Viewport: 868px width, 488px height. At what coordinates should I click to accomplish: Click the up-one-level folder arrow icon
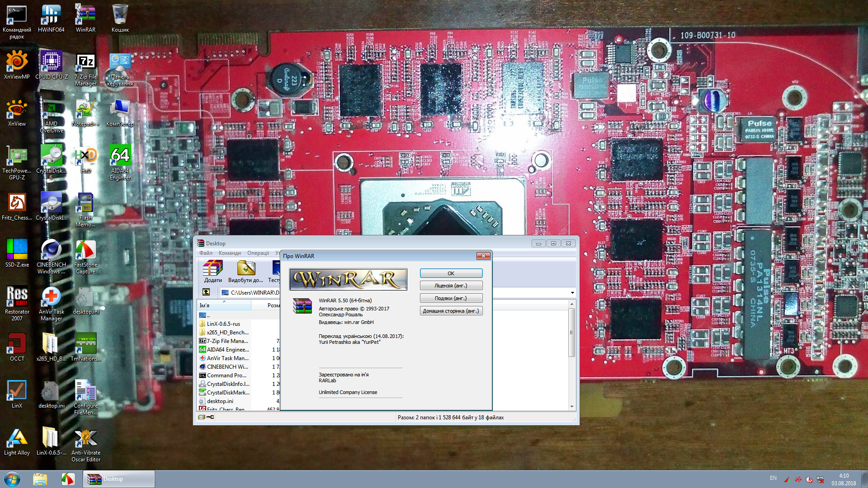(x=206, y=292)
